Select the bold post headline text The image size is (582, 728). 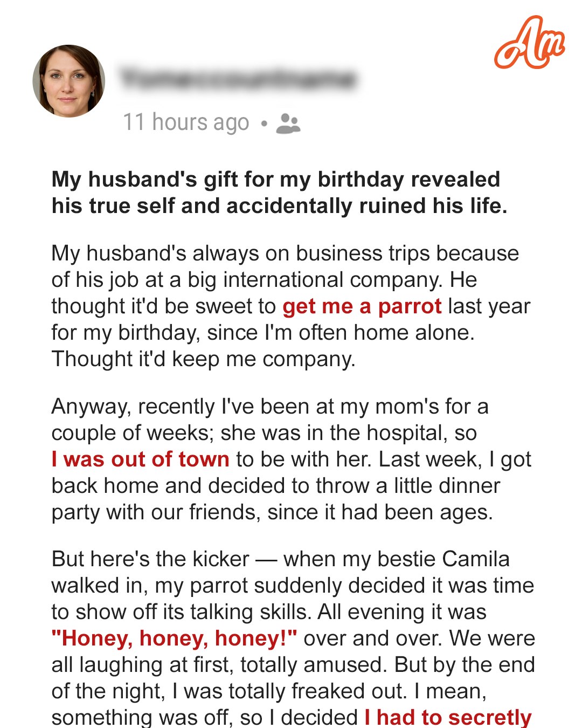pyautogui.click(x=279, y=193)
